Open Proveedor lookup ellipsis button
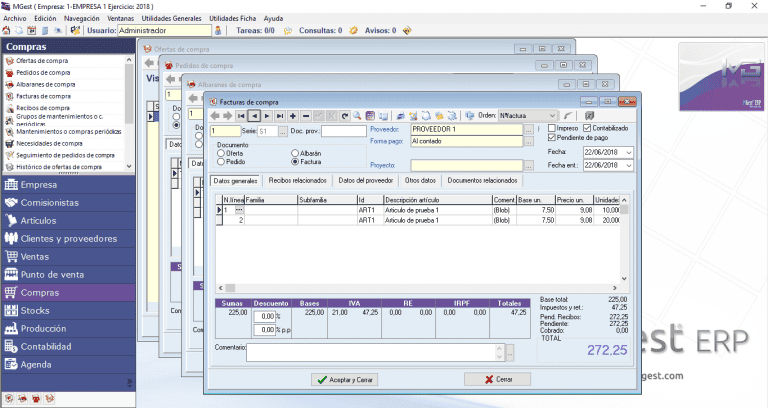Screen dimensions: 768x408 528,130
